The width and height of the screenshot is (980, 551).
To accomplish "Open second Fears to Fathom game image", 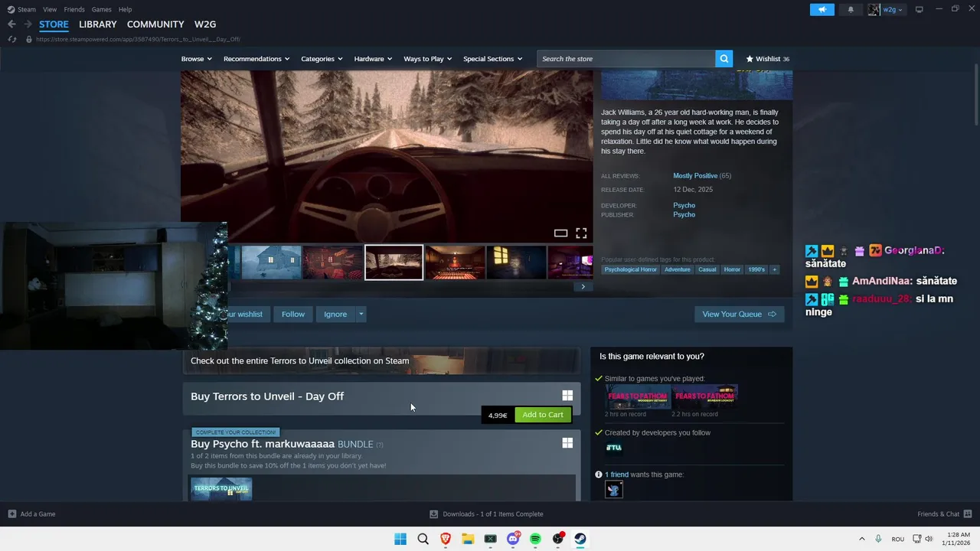I will (x=705, y=396).
